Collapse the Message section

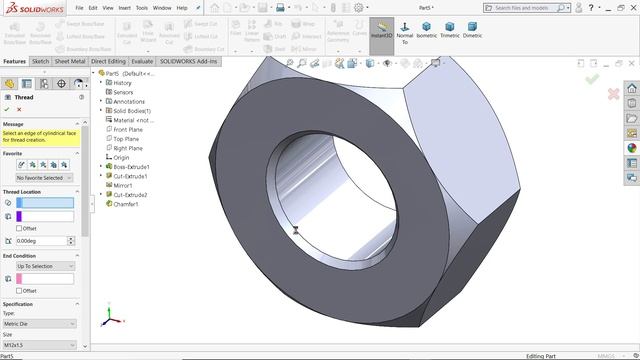pos(77,124)
